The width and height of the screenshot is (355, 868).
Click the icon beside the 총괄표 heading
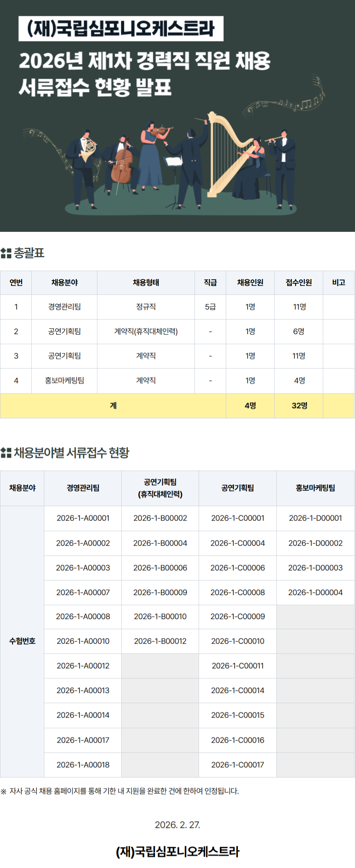(6, 253)
